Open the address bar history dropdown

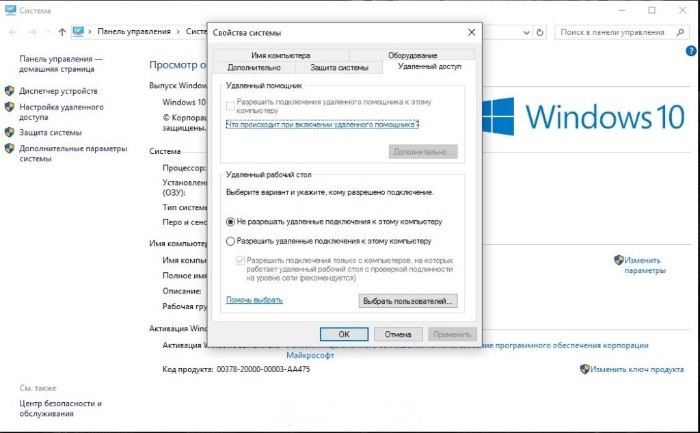coord(526,32)
